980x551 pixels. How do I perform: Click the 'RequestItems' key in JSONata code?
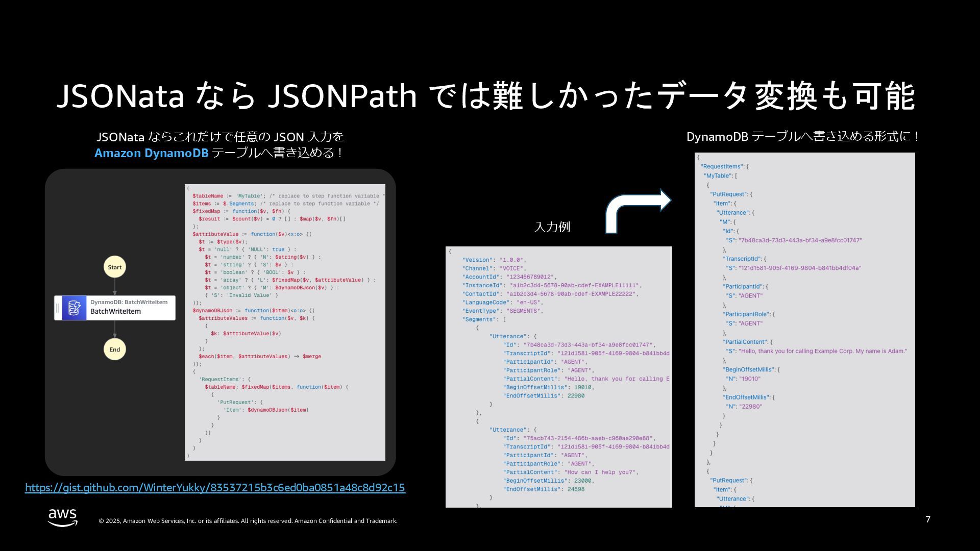click(219, 380)
